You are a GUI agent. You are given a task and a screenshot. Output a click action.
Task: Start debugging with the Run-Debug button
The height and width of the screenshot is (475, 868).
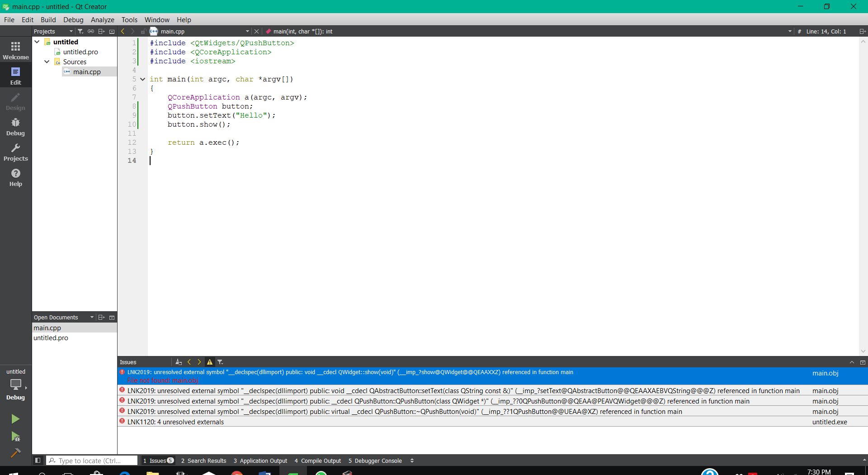[x=15, y=437]
